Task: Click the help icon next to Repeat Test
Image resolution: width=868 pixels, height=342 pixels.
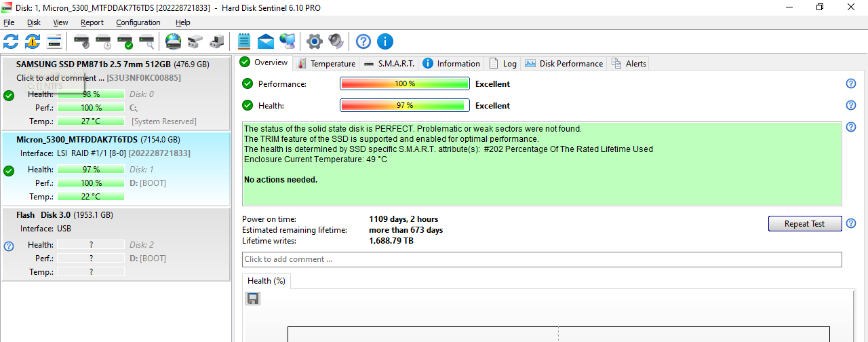Action: click(x=851, y=223)
